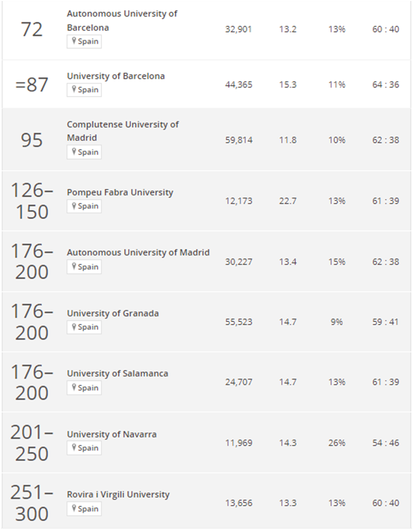Select the rank 72 cell
Viewport: 413px width, 532px height.
coord(32,29)
